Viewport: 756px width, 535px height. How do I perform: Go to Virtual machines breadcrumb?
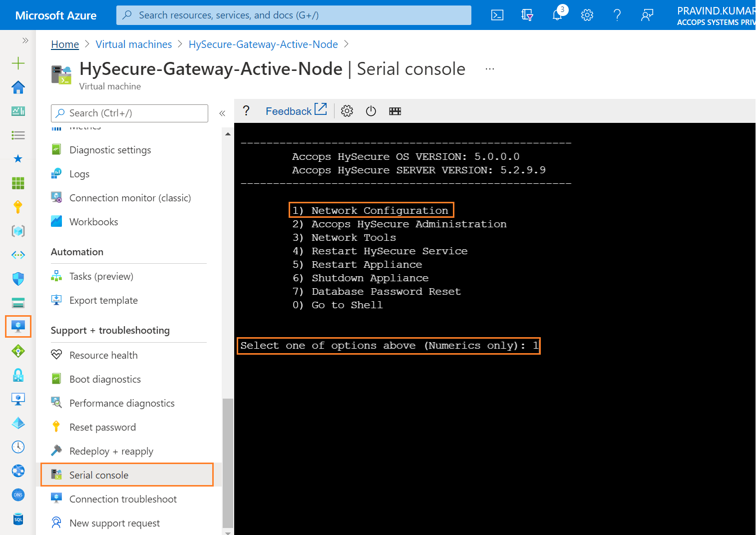134,44
